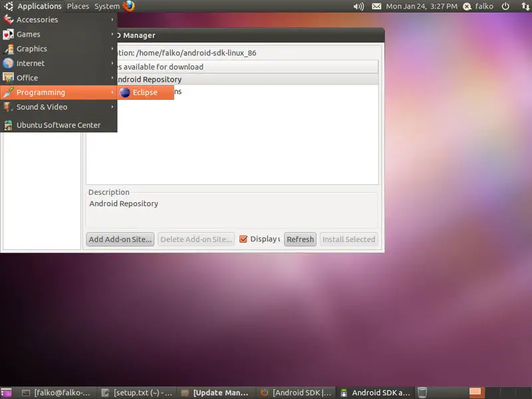The height and width of the screenshot is (399, 532).
Task: Launch Firefox from the top panel icon
Action: click(128, 6)
